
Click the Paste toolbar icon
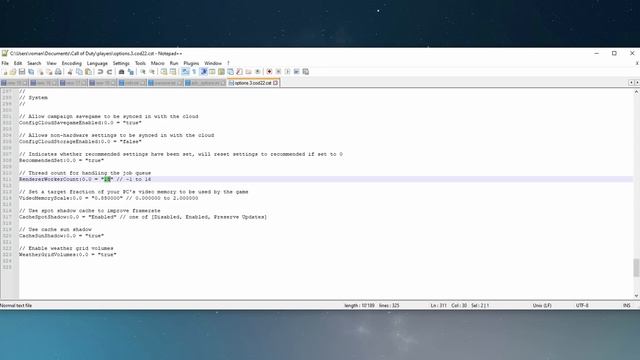pos(88,72)
